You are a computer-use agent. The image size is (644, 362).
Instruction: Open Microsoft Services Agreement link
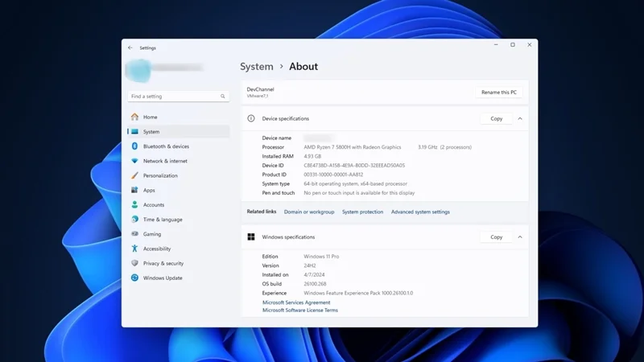click(296, 302)
